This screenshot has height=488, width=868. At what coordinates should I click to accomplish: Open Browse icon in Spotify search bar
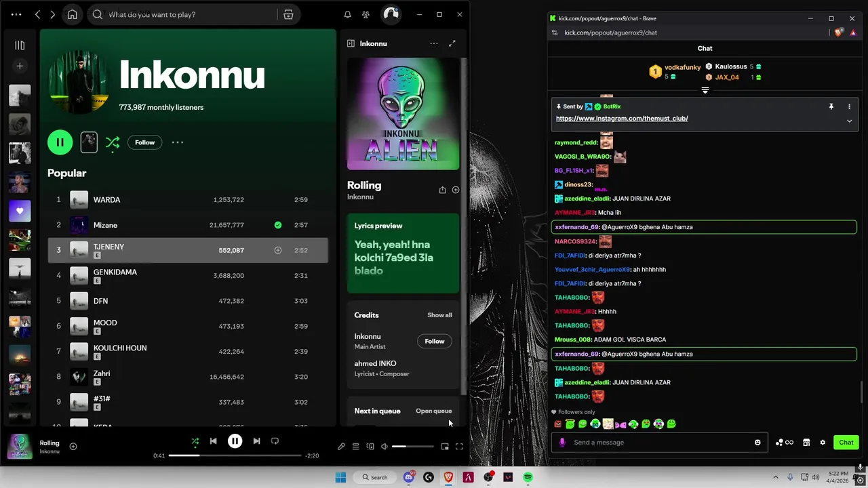288,14
